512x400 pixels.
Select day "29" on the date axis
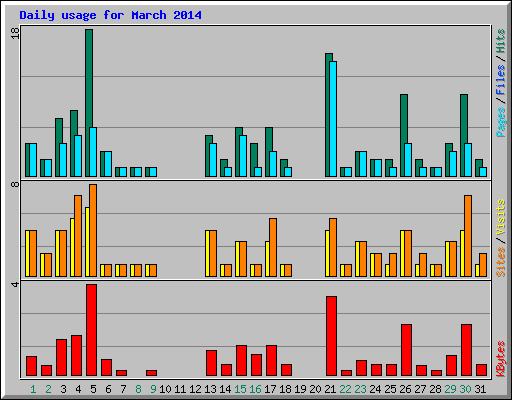450,389
